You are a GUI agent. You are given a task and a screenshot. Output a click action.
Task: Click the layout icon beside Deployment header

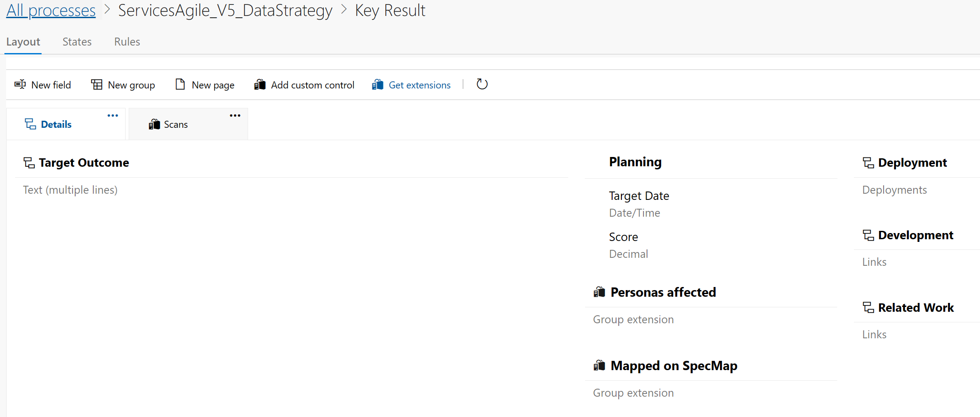click(868, 163)
